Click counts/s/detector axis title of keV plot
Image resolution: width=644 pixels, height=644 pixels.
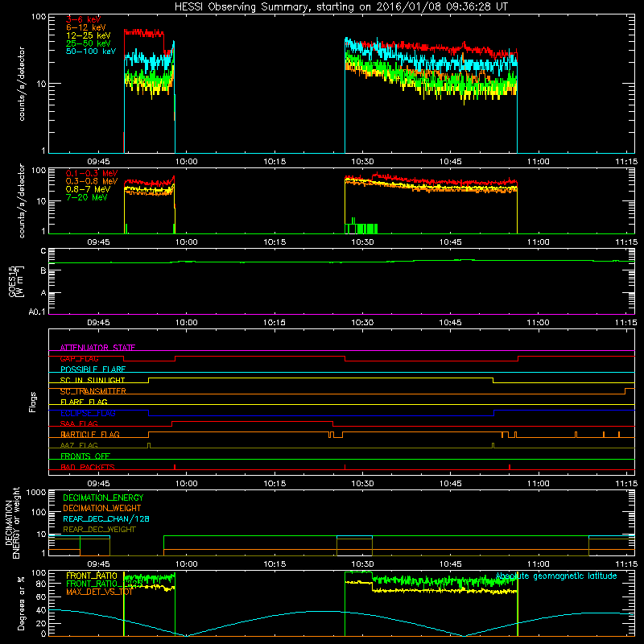22,84
